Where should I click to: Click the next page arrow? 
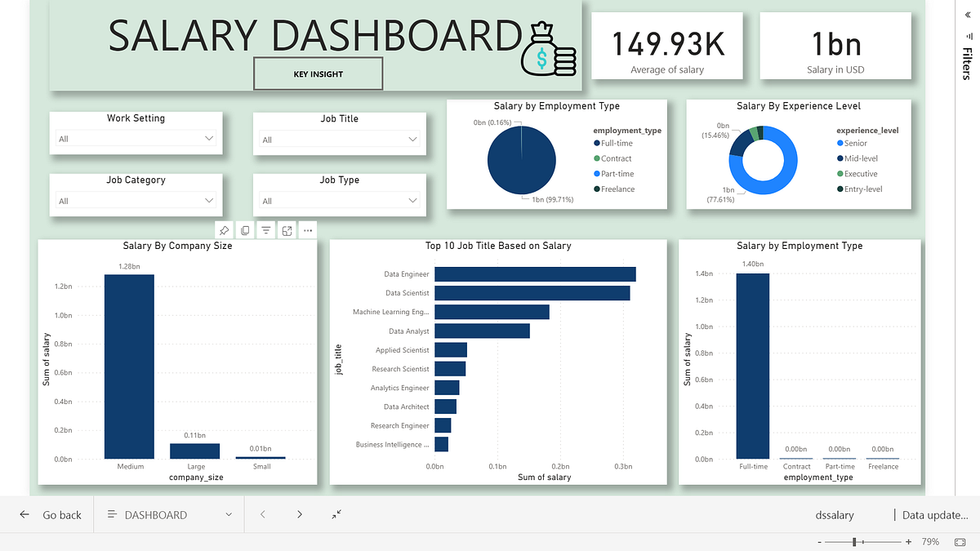(300, 515)
